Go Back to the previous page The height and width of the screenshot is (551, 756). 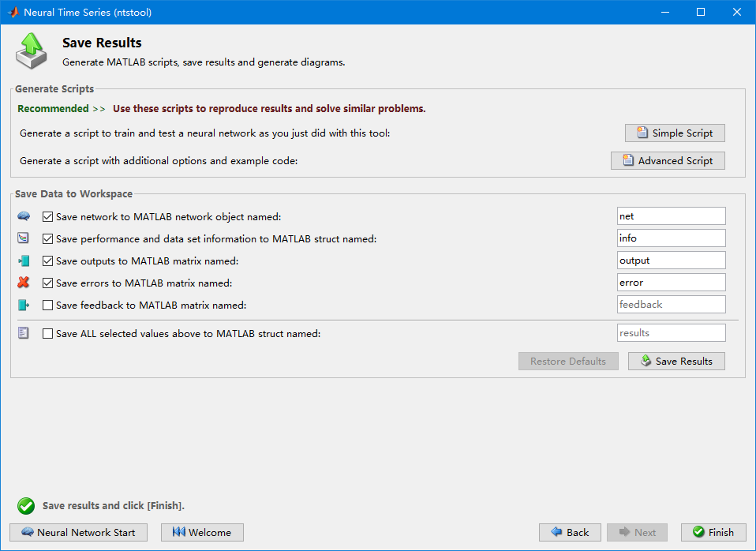coord(570,532)
